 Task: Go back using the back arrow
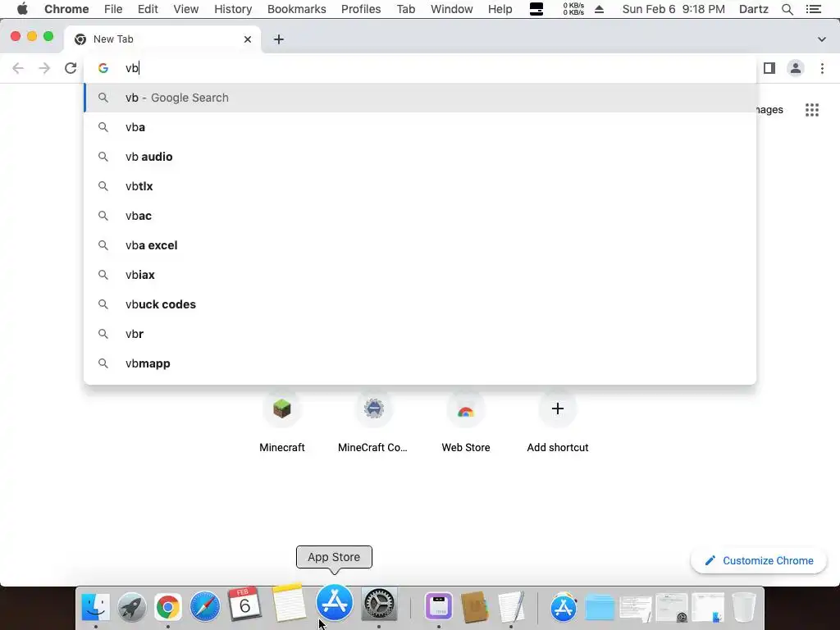(x=18, y=68)
